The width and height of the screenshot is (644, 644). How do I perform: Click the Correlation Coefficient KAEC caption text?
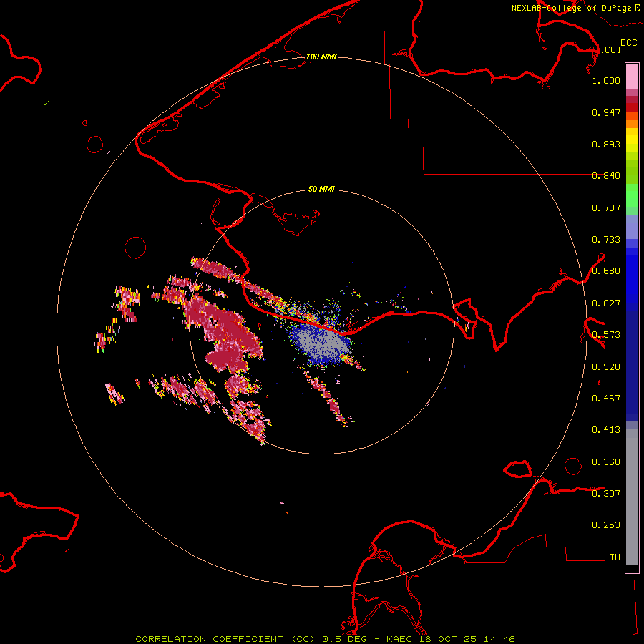point(325,639)
